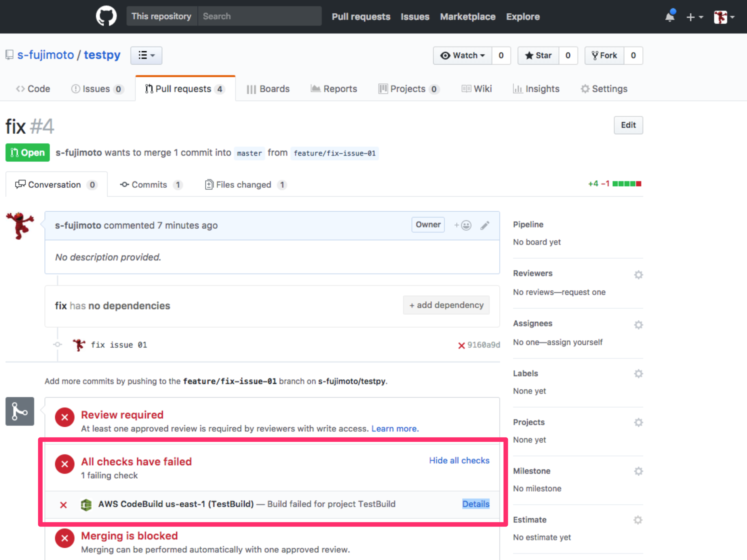
Task: Click the Edit button for the pull request
Action: (628, 125)
